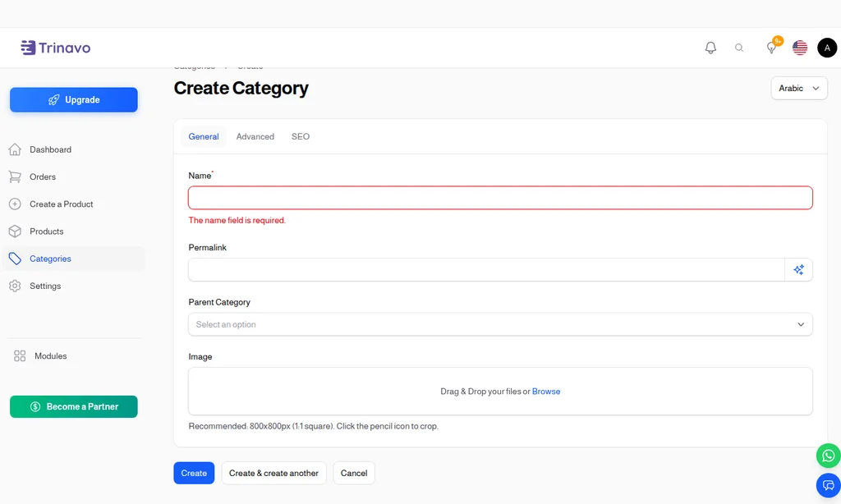Click Create & create another button
Image resolution: width=841 pixels, height=504 pixels.
273,473
